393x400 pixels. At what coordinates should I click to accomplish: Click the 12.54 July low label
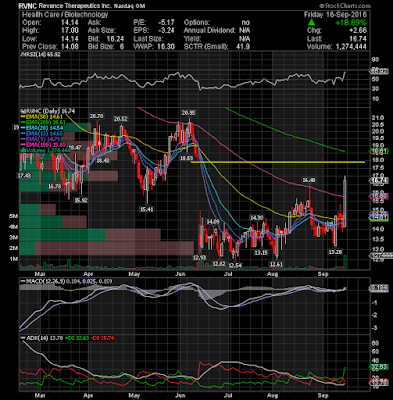click(x=236, y=265)
